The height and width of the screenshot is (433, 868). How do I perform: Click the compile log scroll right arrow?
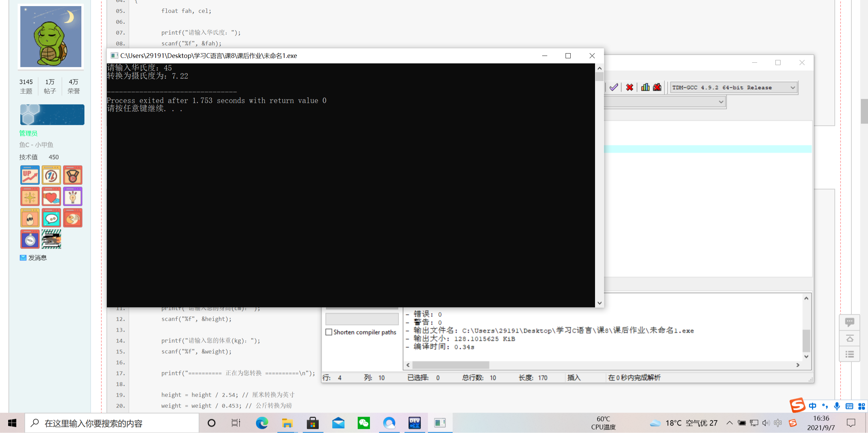point(798,365)
